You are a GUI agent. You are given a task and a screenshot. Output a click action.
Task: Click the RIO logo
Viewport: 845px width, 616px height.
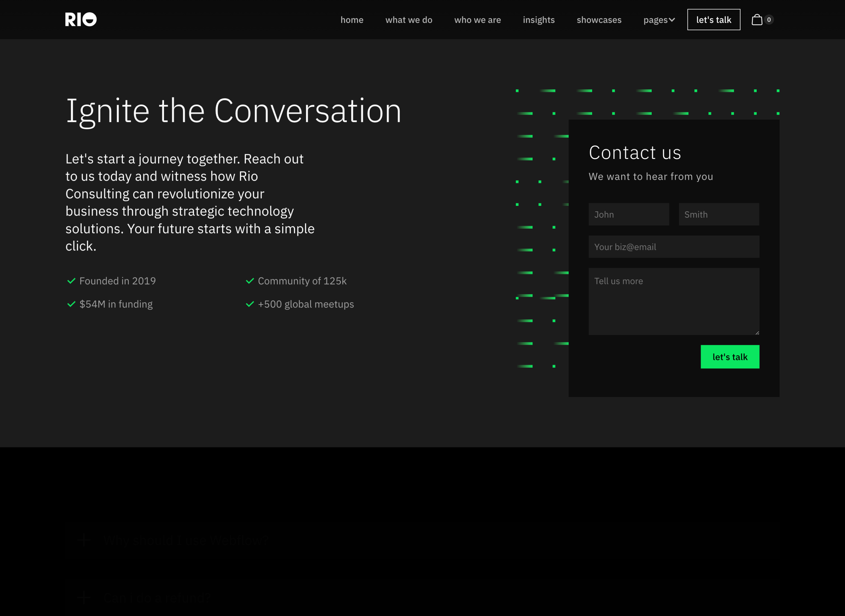click(81, 19)
